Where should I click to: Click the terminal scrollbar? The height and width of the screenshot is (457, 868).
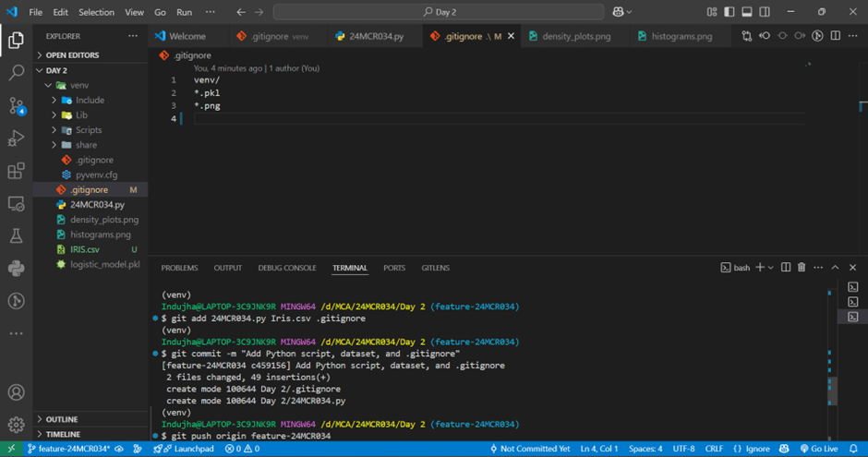coord(833,391)
